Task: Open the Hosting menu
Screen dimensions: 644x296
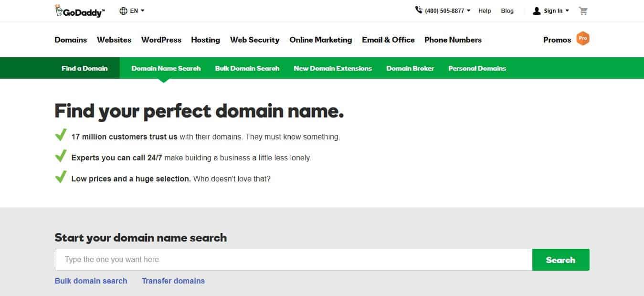Action: click(205, 40)
